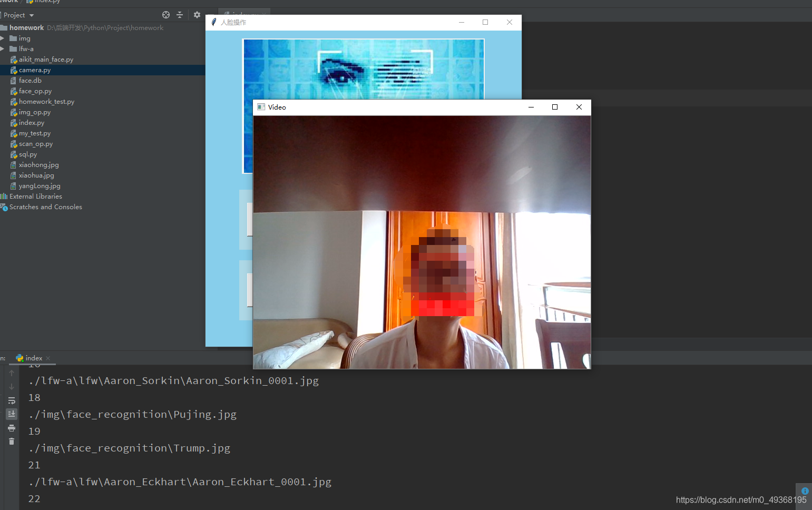This screenshot has height=510, width=812.
Task: Open aikit_main_face.py file
Action: pyautogui.click(x=46, y=60)
